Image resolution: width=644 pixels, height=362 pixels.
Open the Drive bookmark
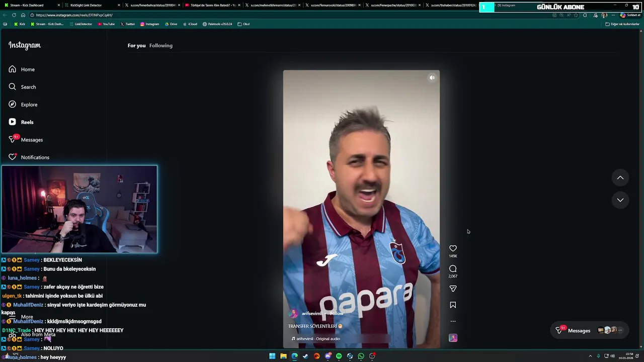coord(171,24)
